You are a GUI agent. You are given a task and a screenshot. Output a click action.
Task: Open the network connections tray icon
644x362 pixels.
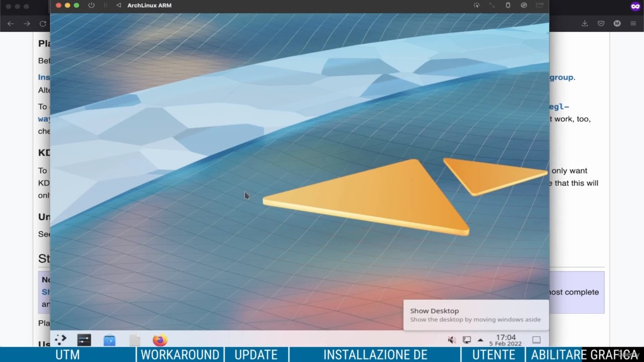coord(467,340)
